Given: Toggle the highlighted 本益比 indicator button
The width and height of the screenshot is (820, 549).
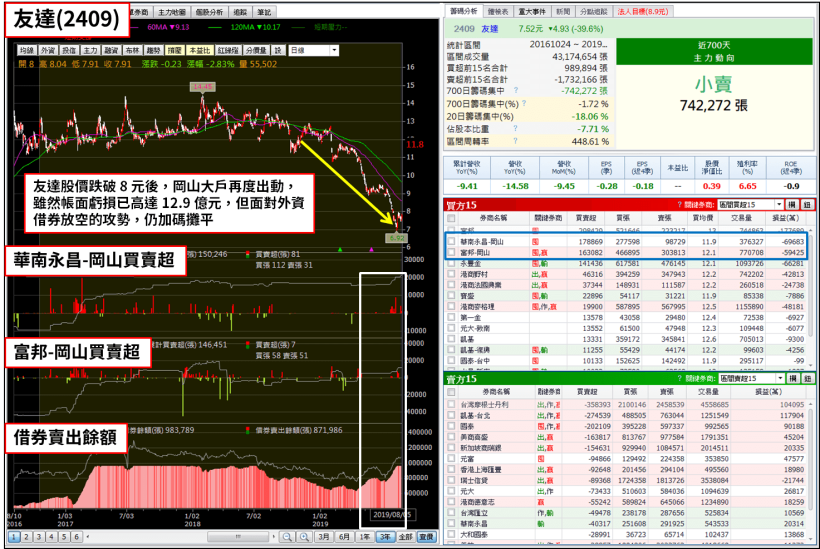Looking at the screenshot, I should (200, 50).
